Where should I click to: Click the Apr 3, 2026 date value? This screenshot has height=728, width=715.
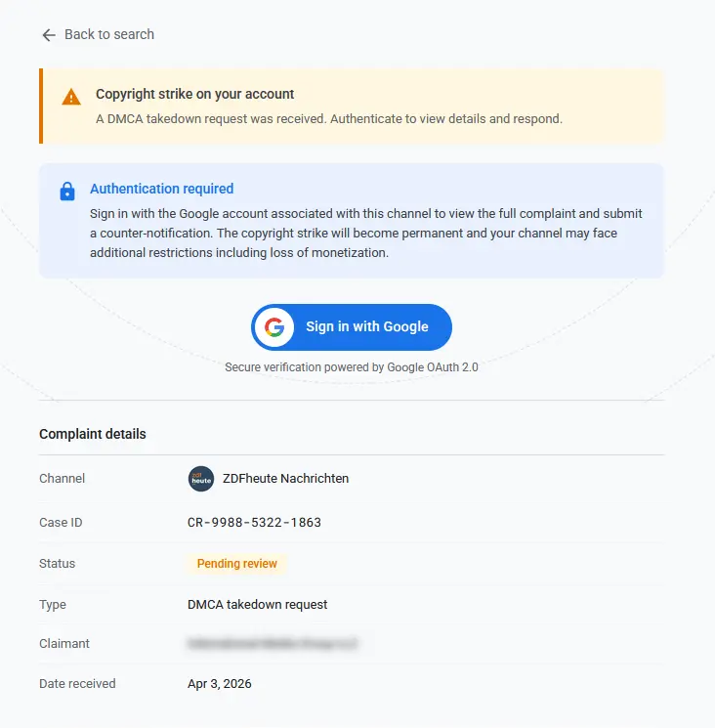[220, 684]
